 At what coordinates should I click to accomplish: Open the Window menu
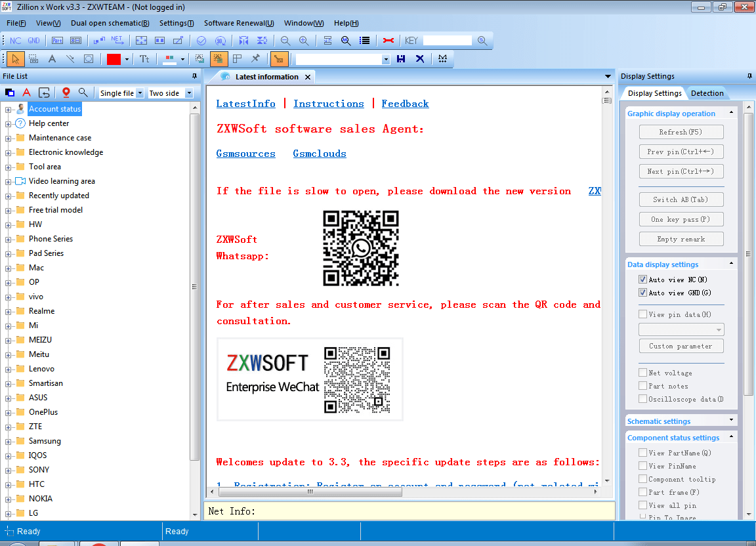pyautogui.click(x=304, y=23)
